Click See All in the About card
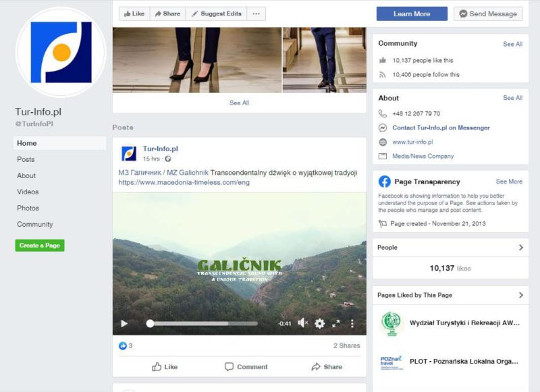Image resolution: width=540 pixels, height=392 pixels. pos(512,98)
